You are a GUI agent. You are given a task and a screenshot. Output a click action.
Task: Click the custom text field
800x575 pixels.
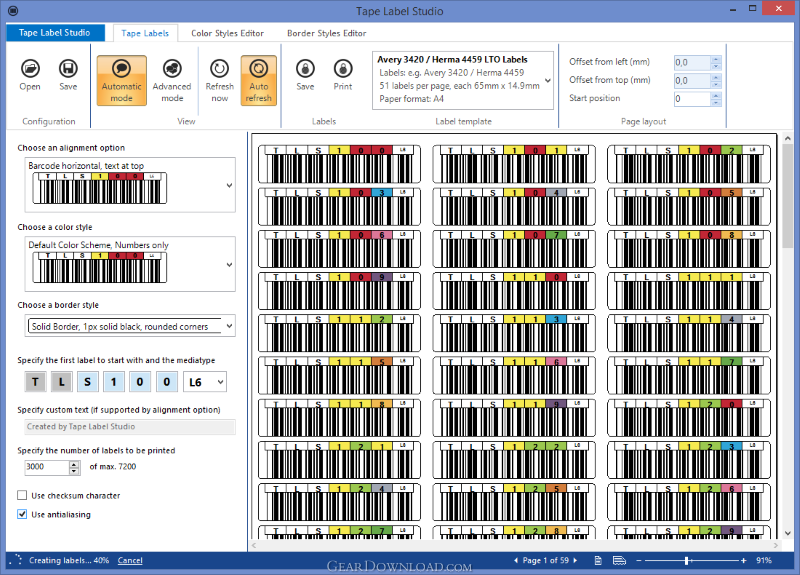[x=130, y=427]
